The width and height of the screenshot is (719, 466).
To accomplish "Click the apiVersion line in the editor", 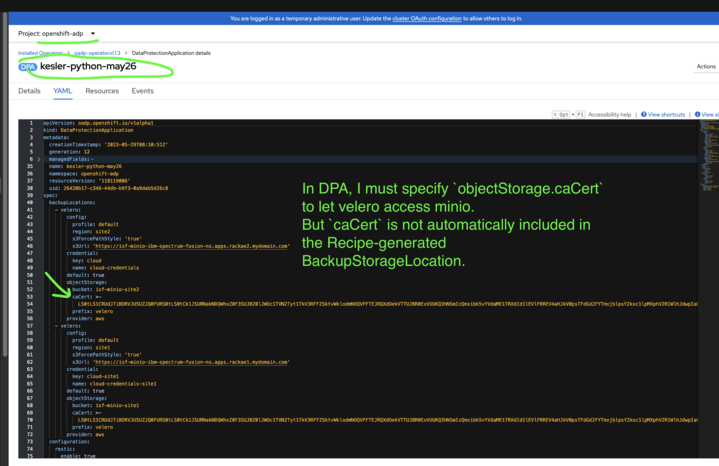I will click(x=98, y=123).
